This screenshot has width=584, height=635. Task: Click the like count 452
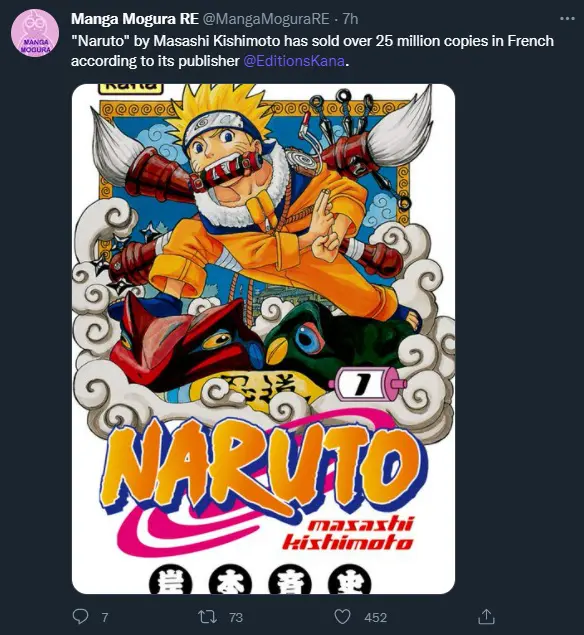[375, 617]
